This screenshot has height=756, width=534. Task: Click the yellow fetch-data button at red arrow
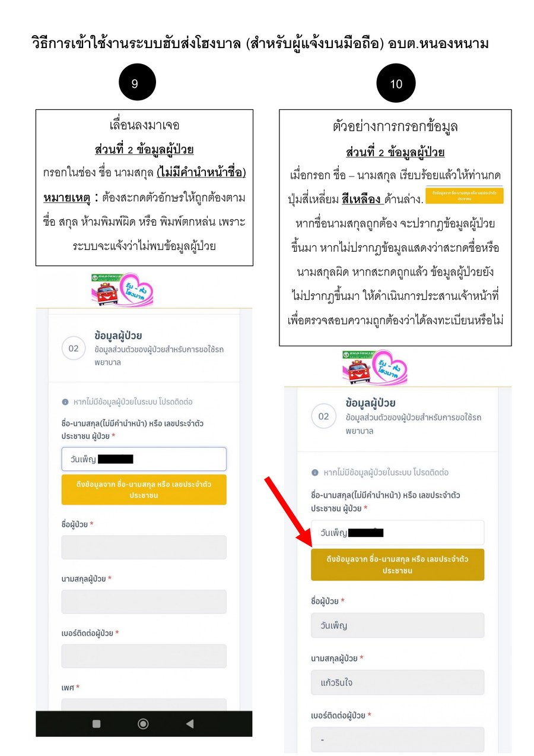click(398, 565)
